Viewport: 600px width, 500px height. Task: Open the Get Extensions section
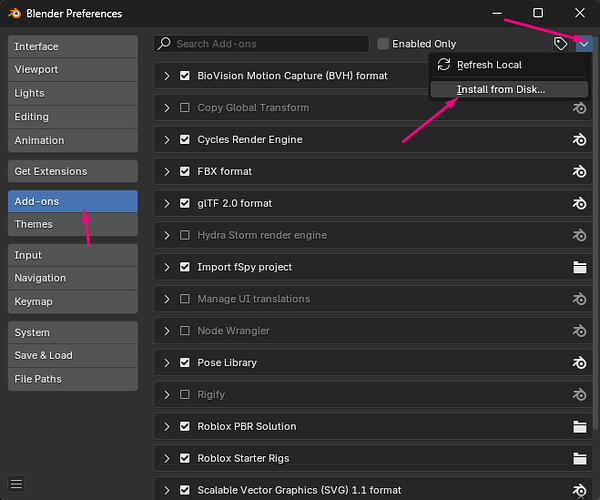point(73,171)
